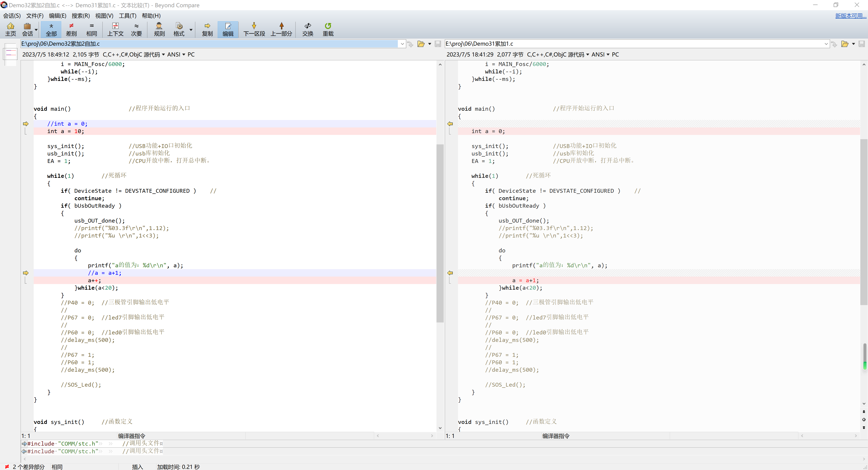This screenshot has height=470, width=868.
Task: Toggle 次要 minor differences
Action: pyautogui.click(x=137, y=30)
